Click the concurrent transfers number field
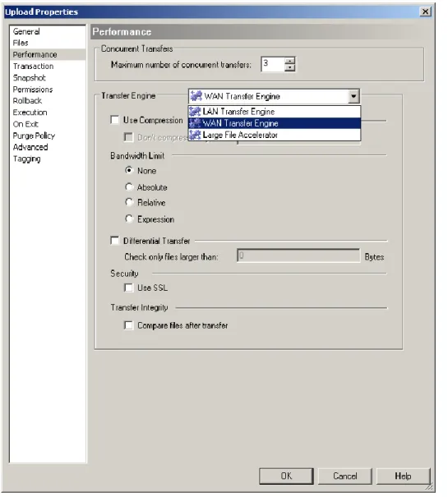Image resolution: width=448 pixels, height=497 pixels. [x=273, y=64]
